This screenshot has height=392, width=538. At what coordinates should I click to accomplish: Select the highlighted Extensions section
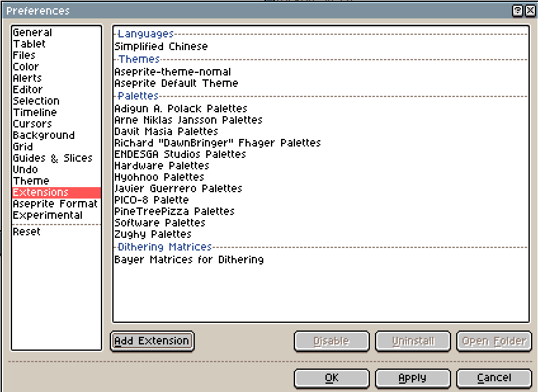[x=56, y=192]
